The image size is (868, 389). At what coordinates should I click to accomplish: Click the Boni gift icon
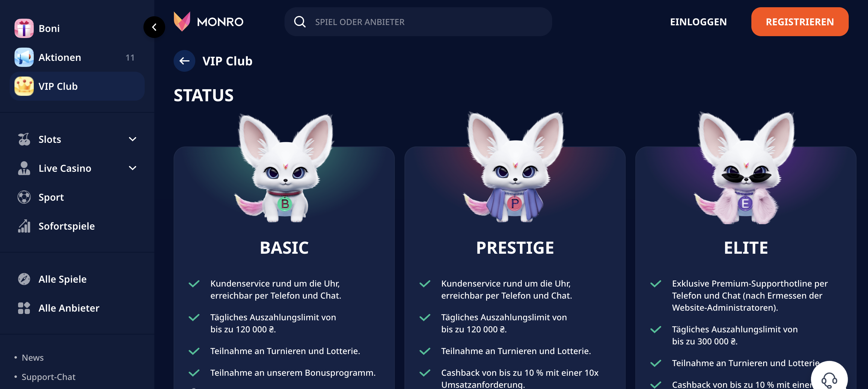[x=24, y=28]
